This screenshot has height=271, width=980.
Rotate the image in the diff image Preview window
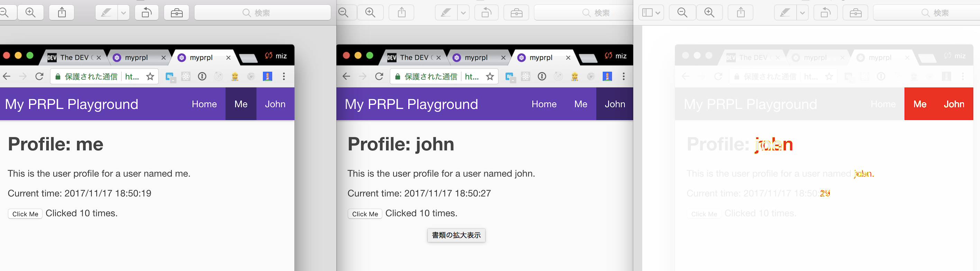pos(826,12)
